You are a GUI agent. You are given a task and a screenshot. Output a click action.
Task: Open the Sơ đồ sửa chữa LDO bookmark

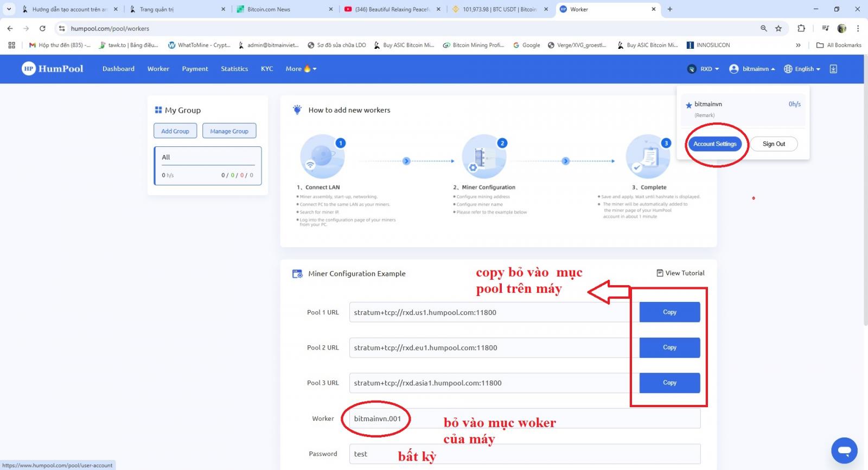tap(337, 45)
